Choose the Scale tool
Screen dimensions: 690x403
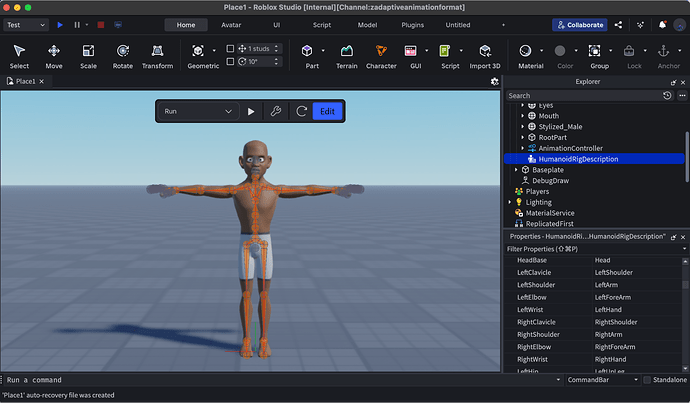point(88,57)
